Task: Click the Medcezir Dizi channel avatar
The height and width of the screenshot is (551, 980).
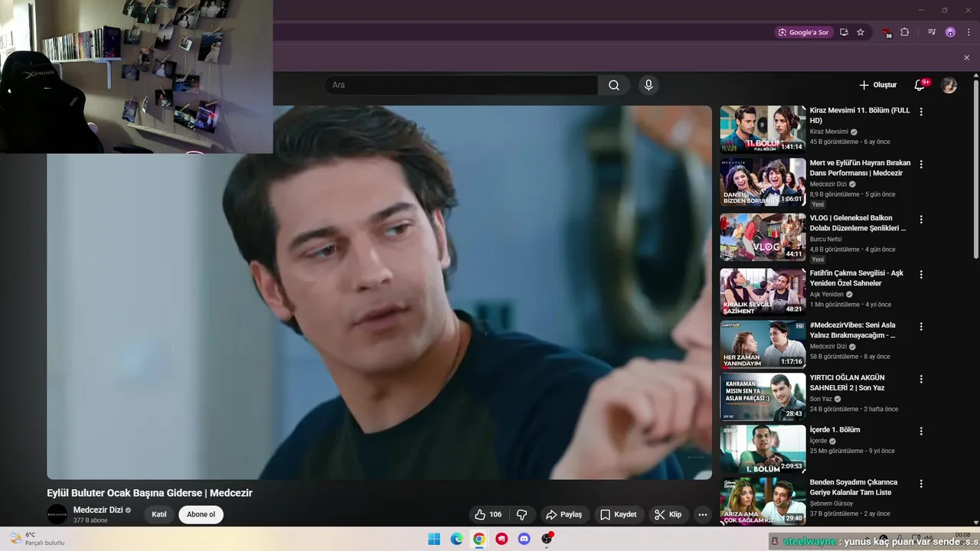Action: pos(57,514)
